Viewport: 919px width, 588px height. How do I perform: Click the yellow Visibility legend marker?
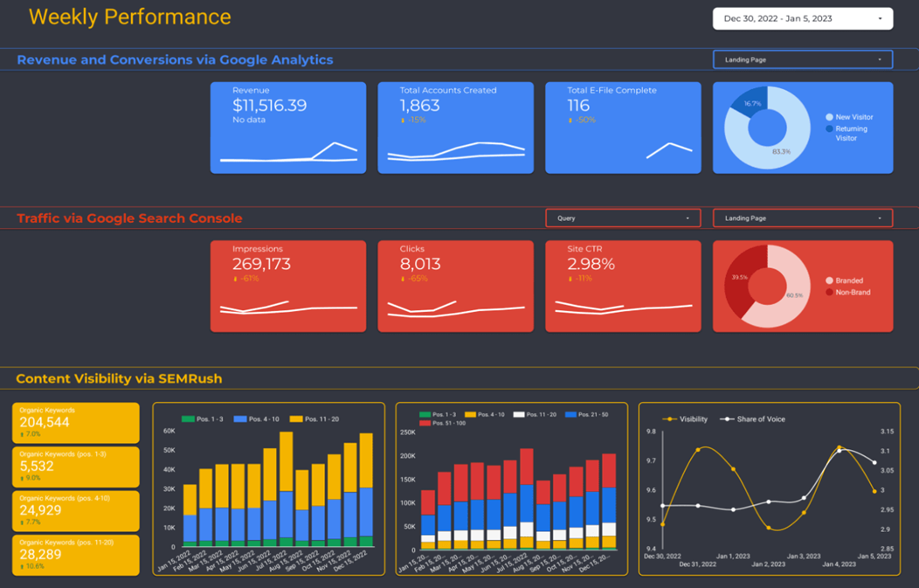(x=669, y=419)
